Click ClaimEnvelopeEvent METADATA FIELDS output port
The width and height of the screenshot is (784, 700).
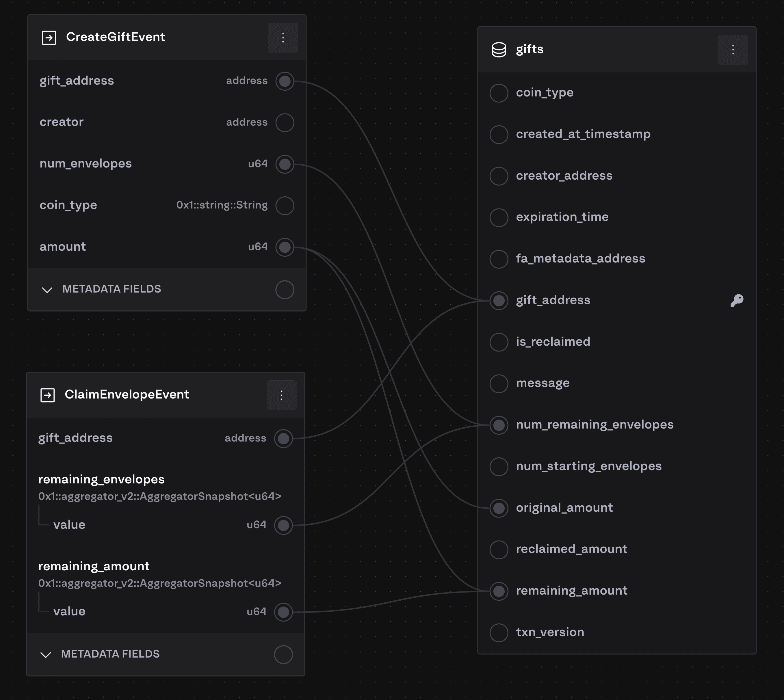[x=283, y=655]
